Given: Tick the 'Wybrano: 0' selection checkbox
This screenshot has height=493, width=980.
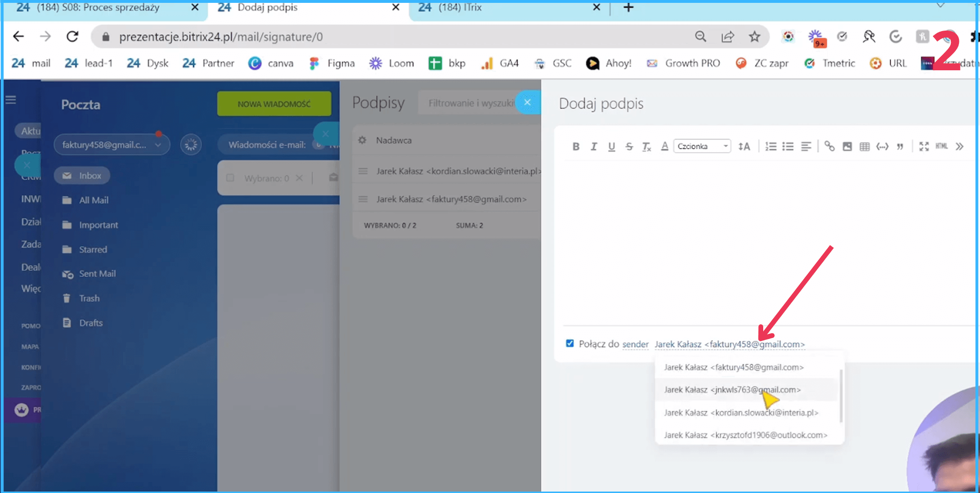Looking at the screenshot, I should [x=230, y=178].
